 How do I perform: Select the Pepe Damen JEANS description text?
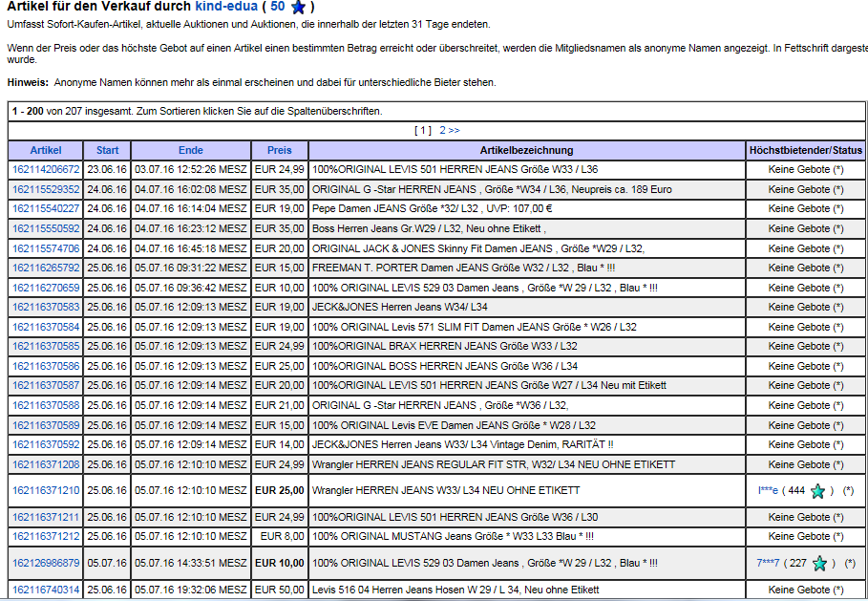point(433,209)
